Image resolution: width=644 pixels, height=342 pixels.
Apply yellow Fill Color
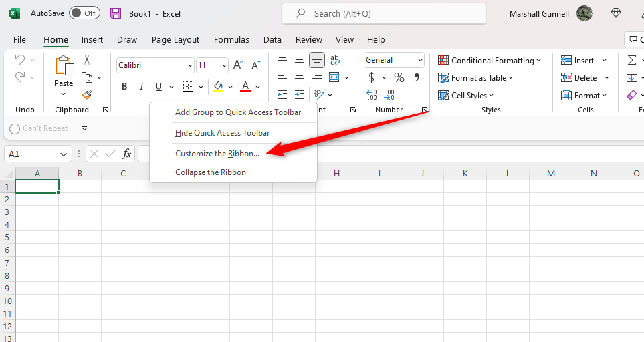pyautogui.click(x=218, y=87)
